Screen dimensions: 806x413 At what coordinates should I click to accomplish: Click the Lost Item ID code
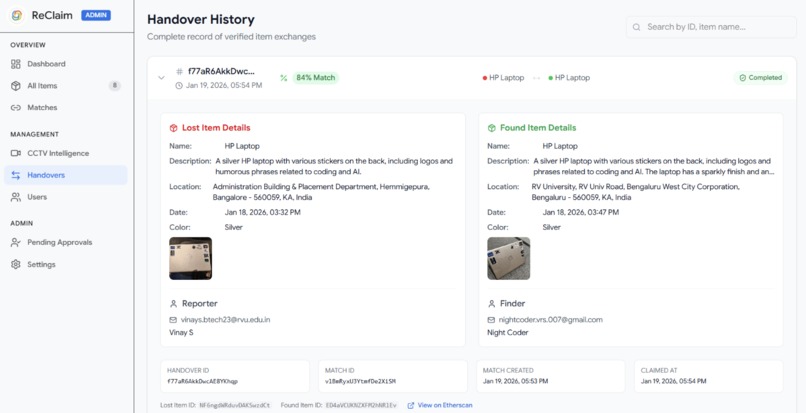pyautogui.click(x=234, y=405)
